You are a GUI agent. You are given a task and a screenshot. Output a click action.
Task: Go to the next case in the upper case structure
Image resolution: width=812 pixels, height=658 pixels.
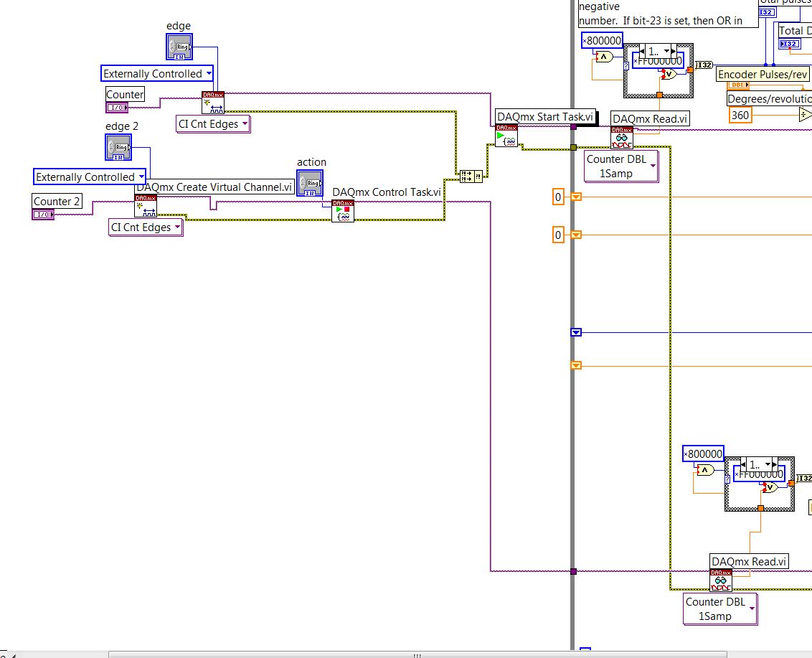coord(674,51)
